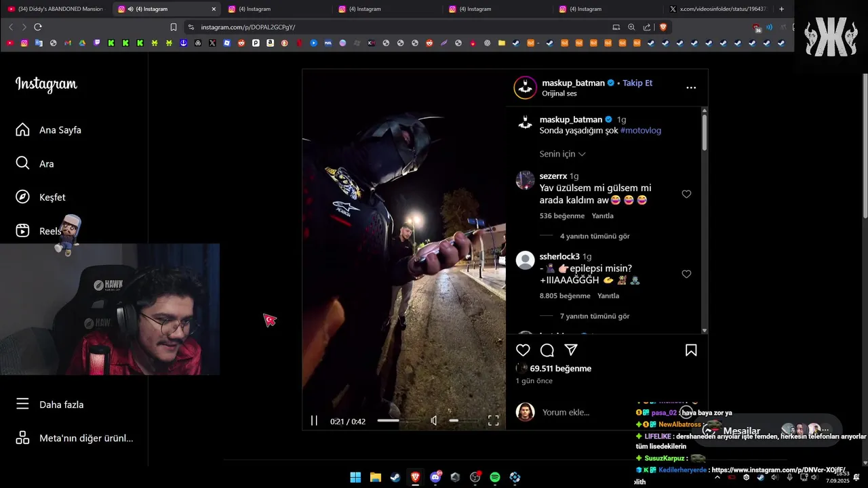Open Ana Sayfa in Instagram sidebar
This screenshot has height=488, width=868.
click(x=49, y=129)
